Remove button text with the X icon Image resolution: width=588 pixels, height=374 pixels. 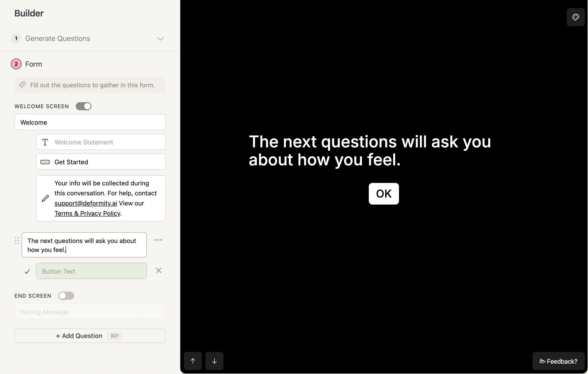(x=158, y=270)
